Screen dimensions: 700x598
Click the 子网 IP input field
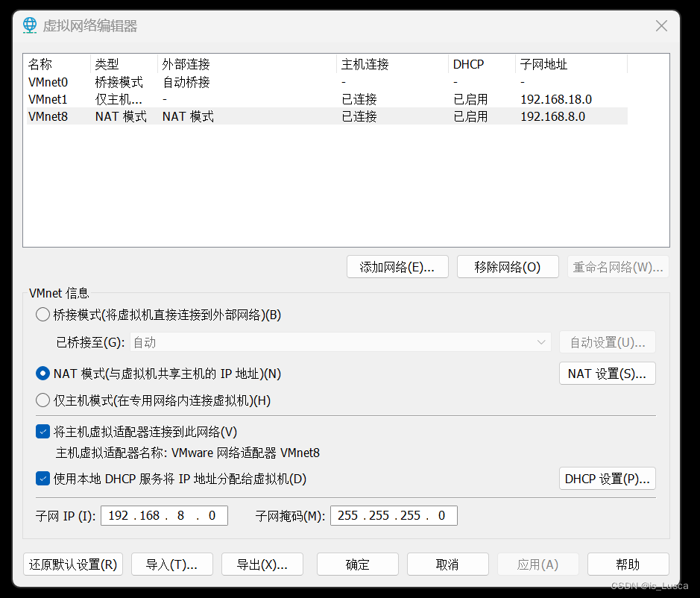[x=164, y=515]
